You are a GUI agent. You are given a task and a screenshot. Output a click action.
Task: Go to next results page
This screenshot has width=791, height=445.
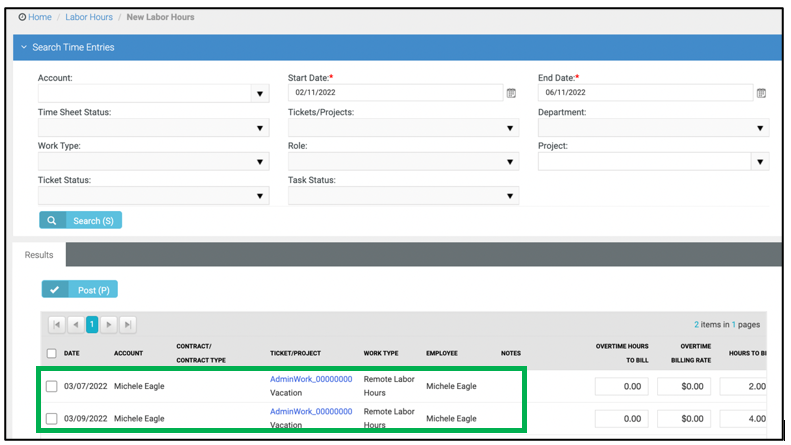109,324
